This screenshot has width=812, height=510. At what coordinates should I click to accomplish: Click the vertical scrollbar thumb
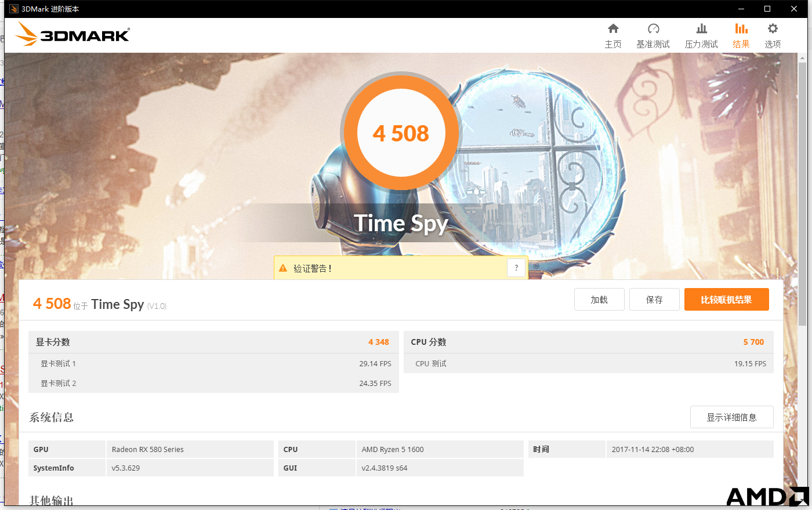tap(803, 194)
